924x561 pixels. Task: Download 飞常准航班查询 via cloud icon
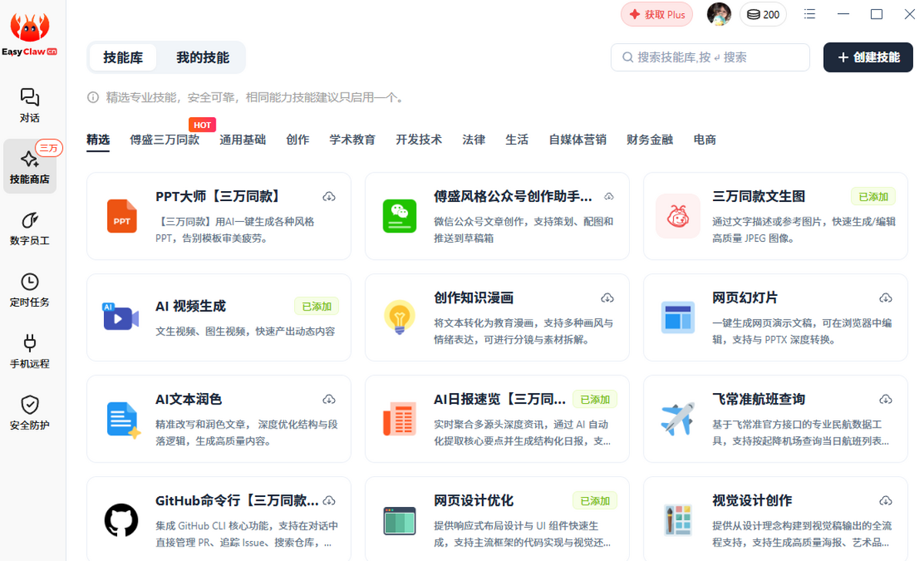[885, 399]
